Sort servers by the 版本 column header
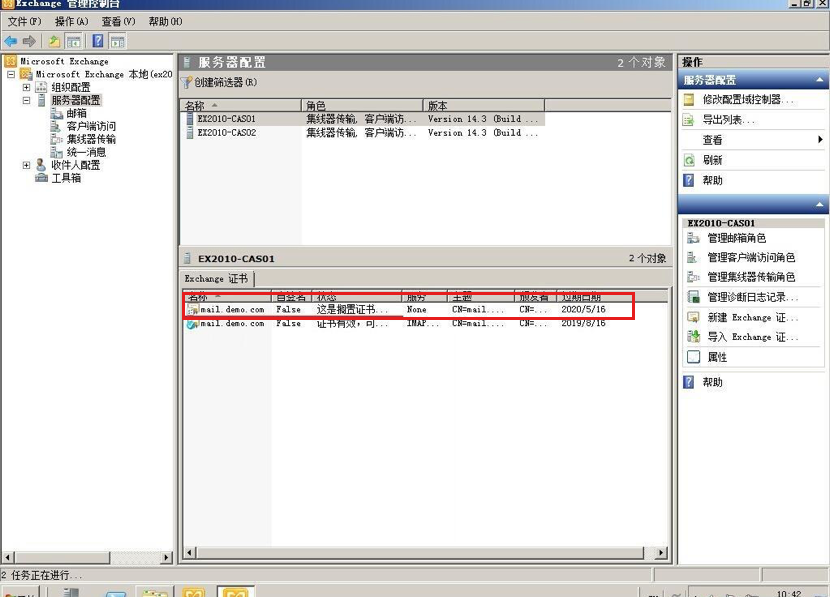The height and width of the screenshot is (597, 831). click(x=484, y=106)
